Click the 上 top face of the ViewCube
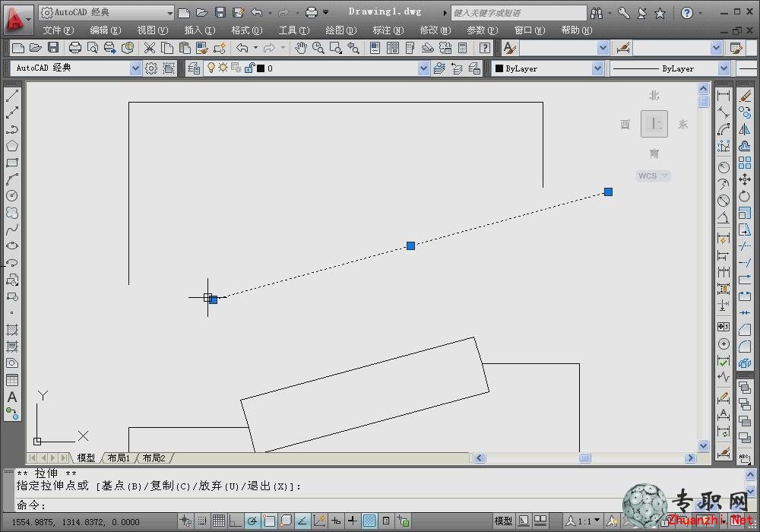This screenshot has height=532, width=760. 654,124
